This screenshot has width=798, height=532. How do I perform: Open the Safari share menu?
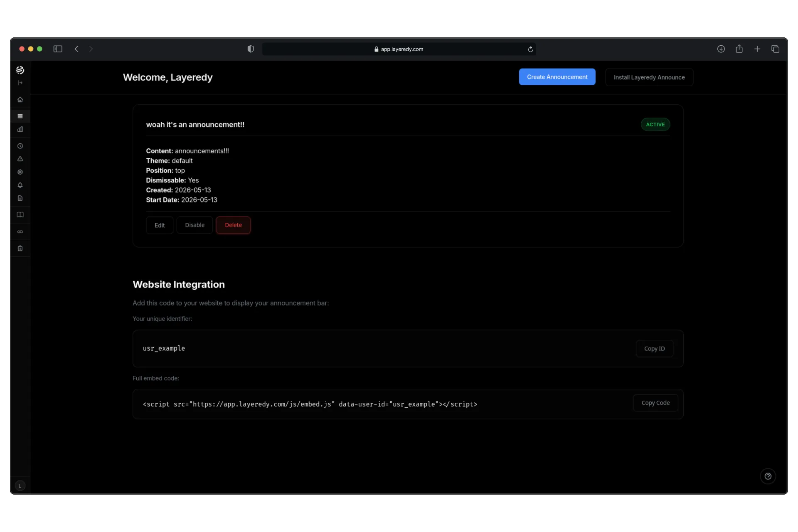click(x=739, y=49)
